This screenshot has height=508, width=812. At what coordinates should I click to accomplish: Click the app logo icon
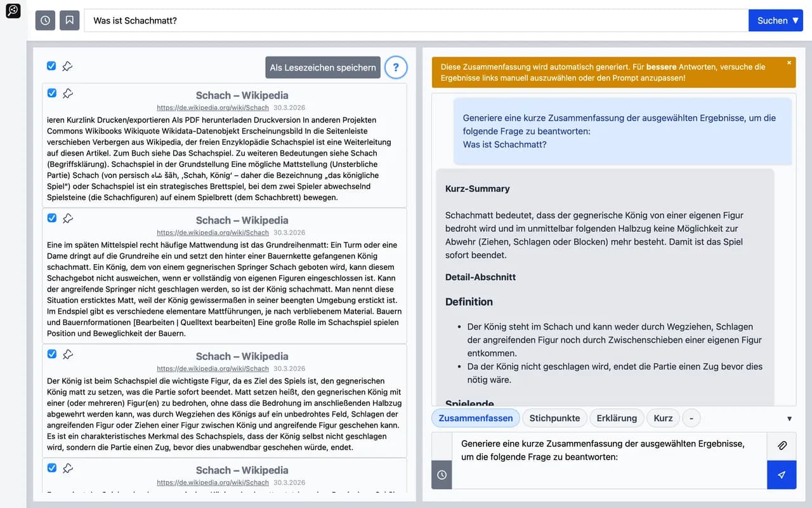(x=13, y=11)
